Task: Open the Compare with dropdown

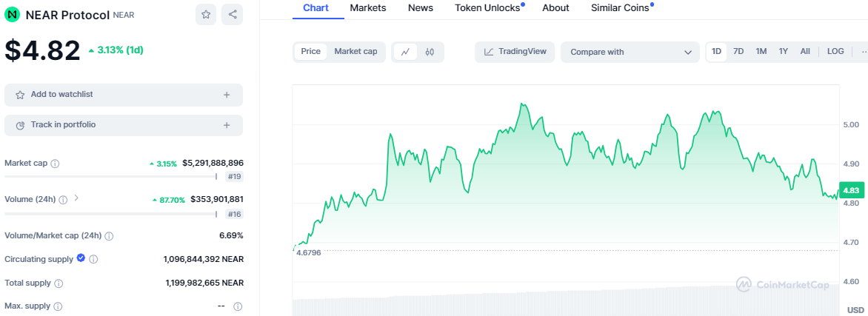Action: coord(630,52)
